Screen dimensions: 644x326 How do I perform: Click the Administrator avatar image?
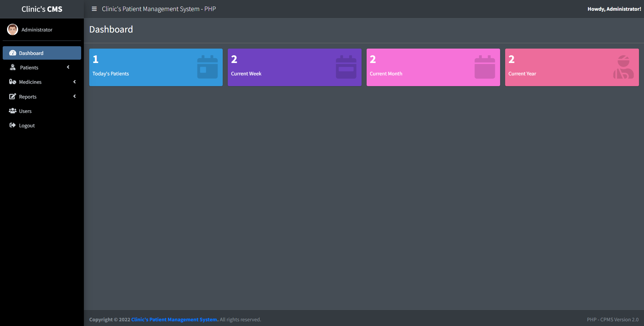click(x=12, y=29)
